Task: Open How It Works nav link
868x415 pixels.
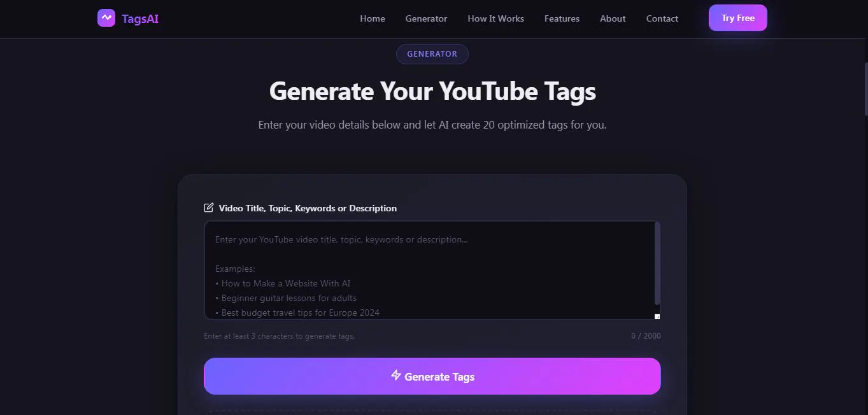Action: coord(495,18)
